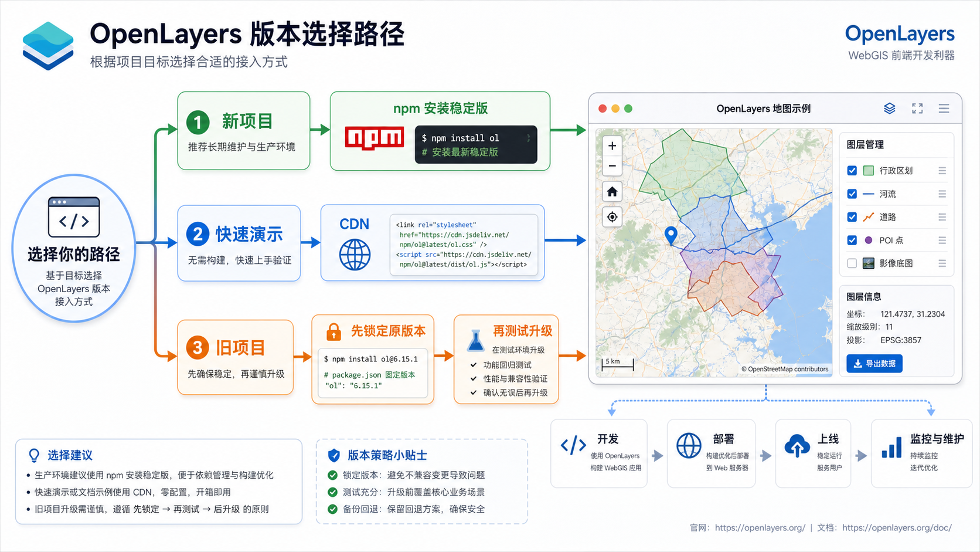The image size is (980, 552).
Task: Click the npm red logo
Action: (375, 138)
